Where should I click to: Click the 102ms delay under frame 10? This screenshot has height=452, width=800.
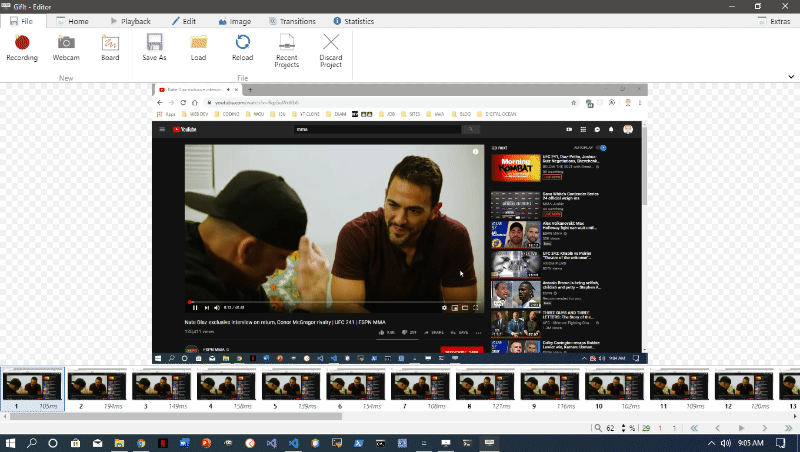pos(631,406)
